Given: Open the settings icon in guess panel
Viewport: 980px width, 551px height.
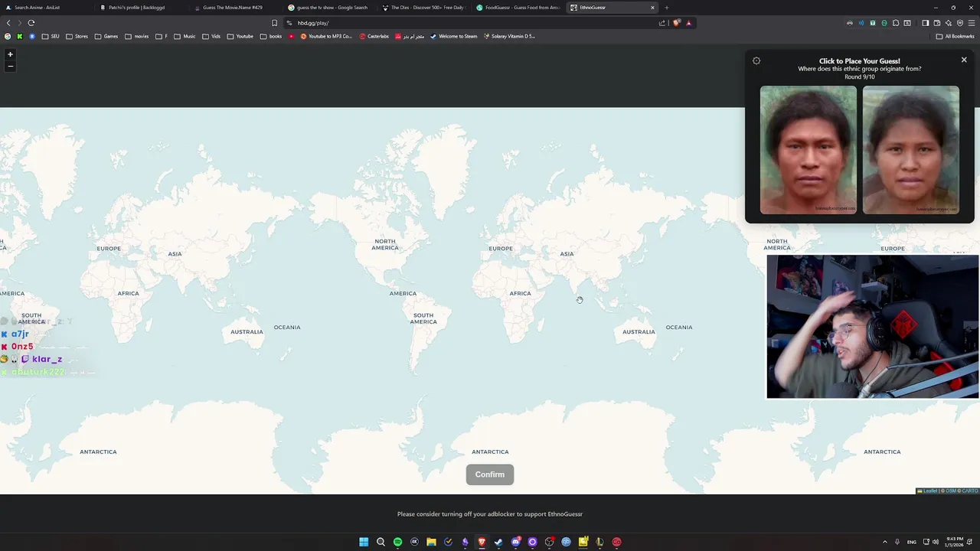Looking at the screenshot, I should click(x=756, y=61).
